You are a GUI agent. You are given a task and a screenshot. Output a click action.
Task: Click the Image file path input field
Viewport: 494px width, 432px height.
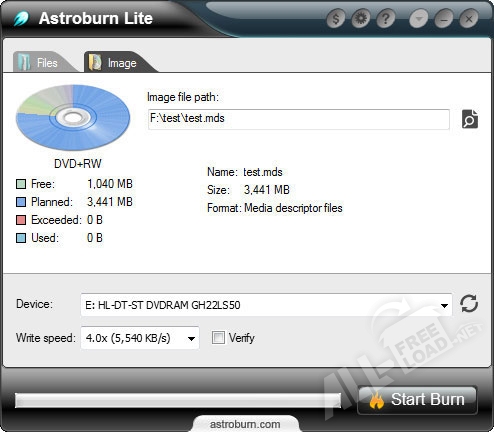point(299,119)
